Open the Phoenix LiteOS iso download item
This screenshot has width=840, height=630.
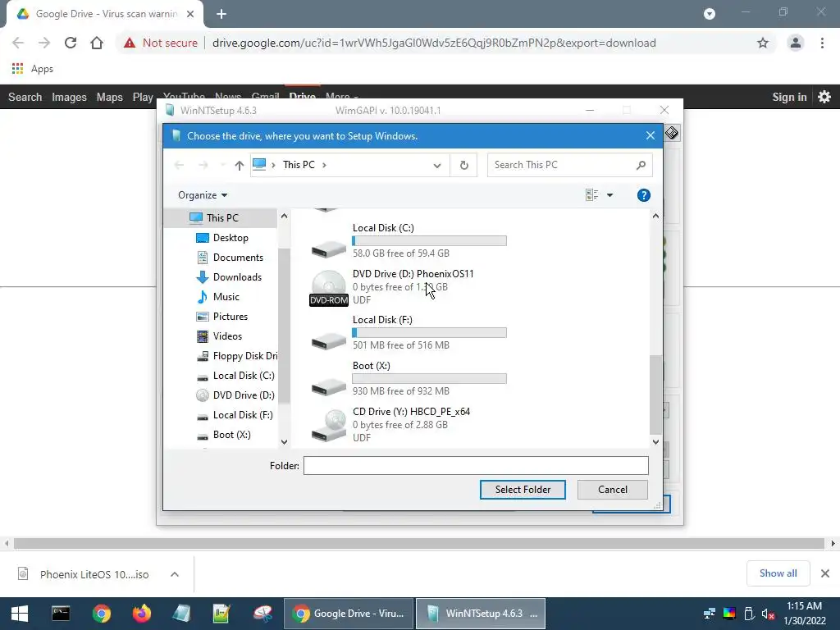click(x=94, y=574)
